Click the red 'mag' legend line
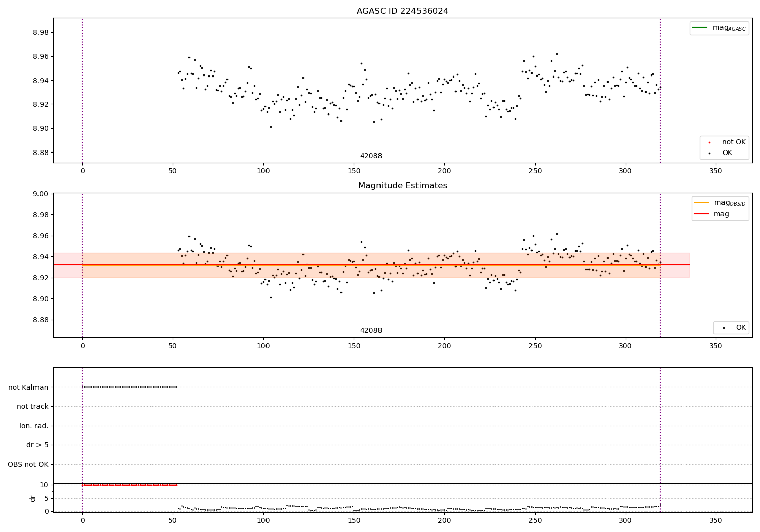 coord(701,214)
